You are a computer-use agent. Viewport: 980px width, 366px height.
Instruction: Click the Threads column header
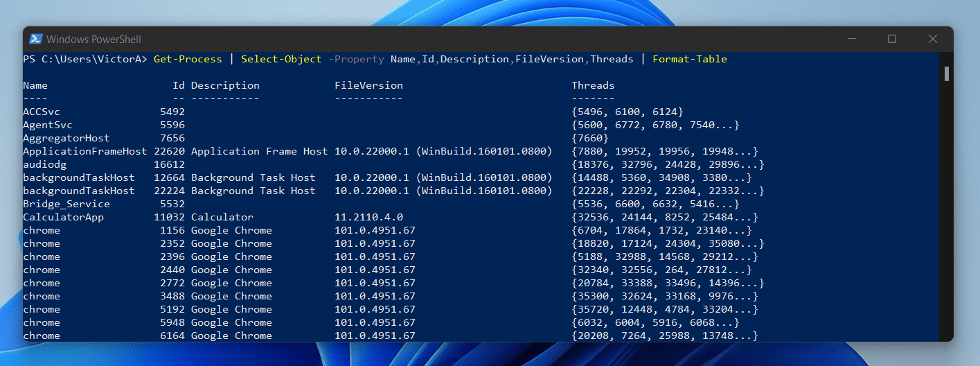[x=593, y=85]
